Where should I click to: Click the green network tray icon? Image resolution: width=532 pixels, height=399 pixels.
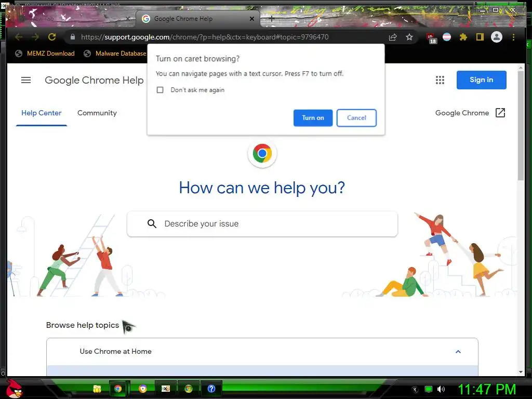coord(429,389)
